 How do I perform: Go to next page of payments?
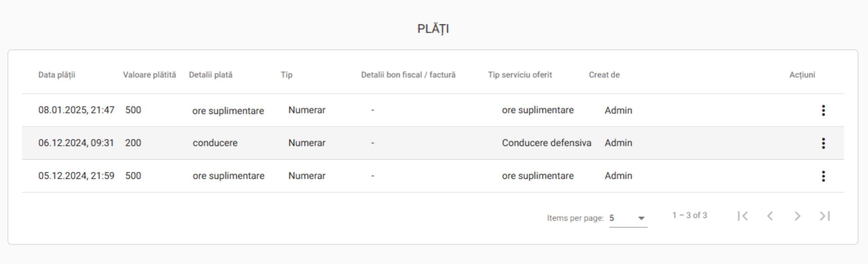pyautogui.click(x=797, y=216)
